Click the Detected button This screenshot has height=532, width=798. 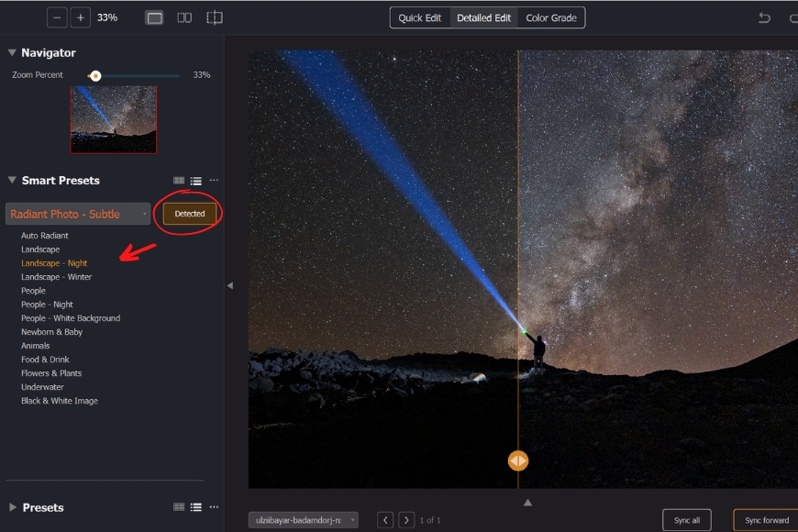[190, 214]
